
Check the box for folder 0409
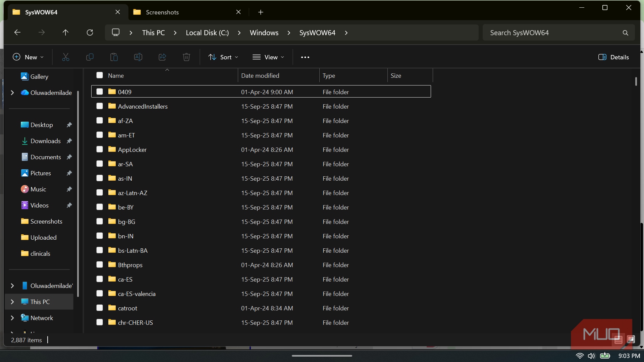100,92
